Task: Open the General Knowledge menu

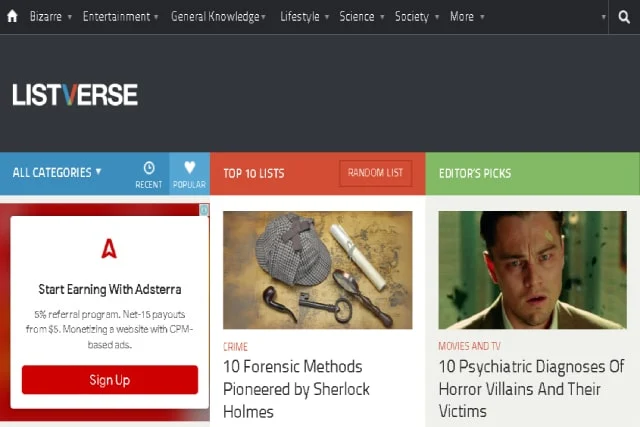Action: coord(218,17)
